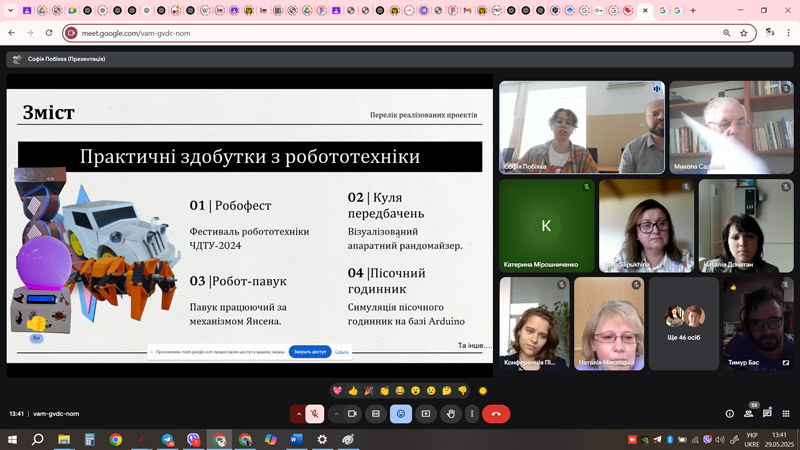The width and height of the screenshot is (800, 450).
Task: Click the red Leave call button
Action: tap(496, 414)
